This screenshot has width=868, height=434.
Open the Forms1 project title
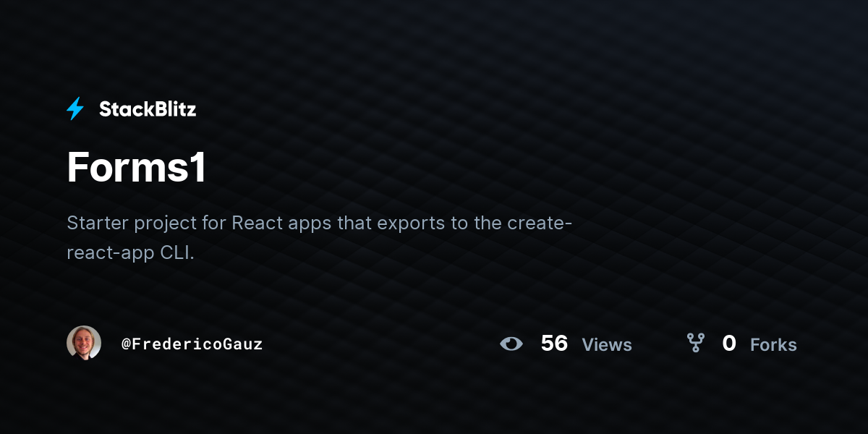point(137,167)
